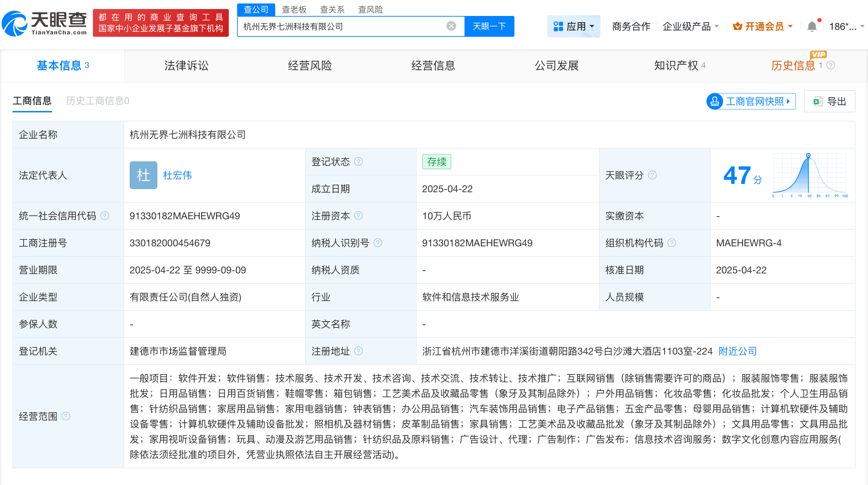Switch to the 法律诉讼 tab

coord(186,65)
